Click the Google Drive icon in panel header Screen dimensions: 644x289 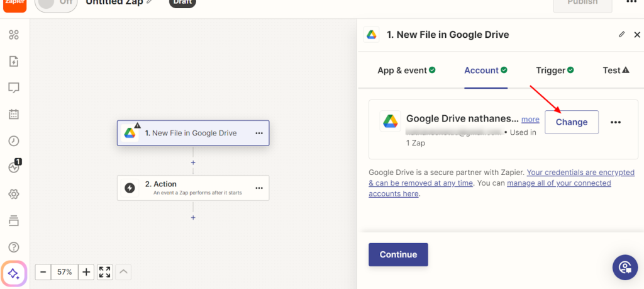click(x=372, y=35)
